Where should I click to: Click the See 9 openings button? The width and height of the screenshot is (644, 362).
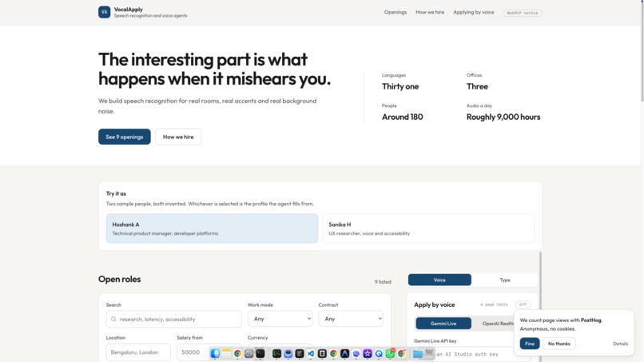pyautogui.click(x=125, y=137)
